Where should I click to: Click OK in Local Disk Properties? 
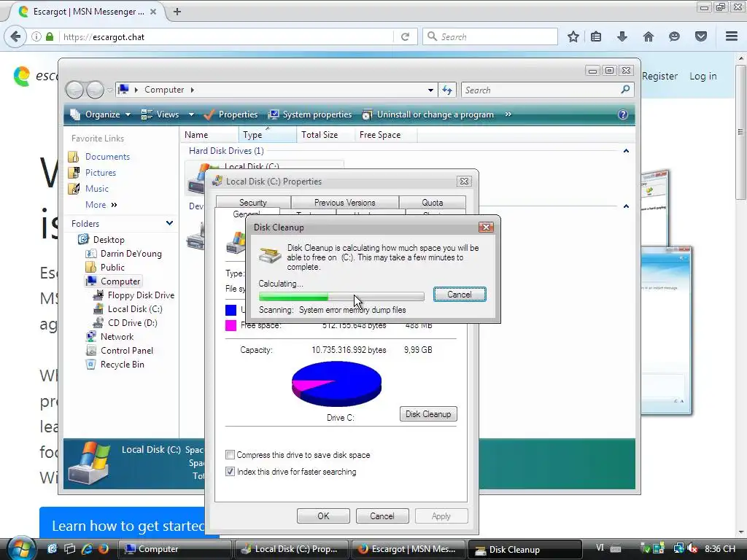[x=323, y=516]
